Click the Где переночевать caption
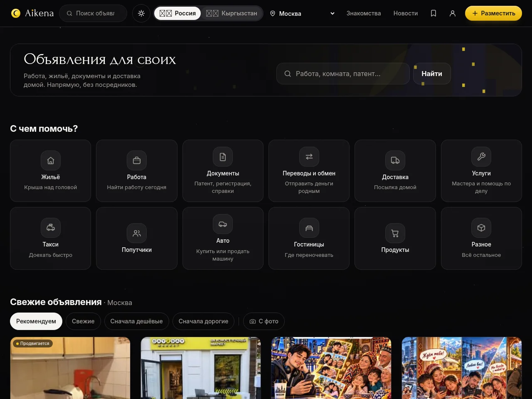 [309, 255]
